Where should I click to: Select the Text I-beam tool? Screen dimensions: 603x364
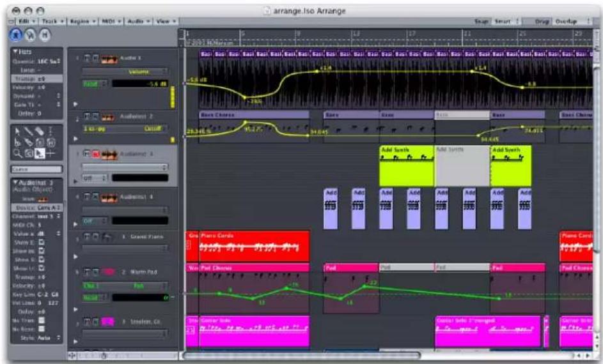(51, 132)
